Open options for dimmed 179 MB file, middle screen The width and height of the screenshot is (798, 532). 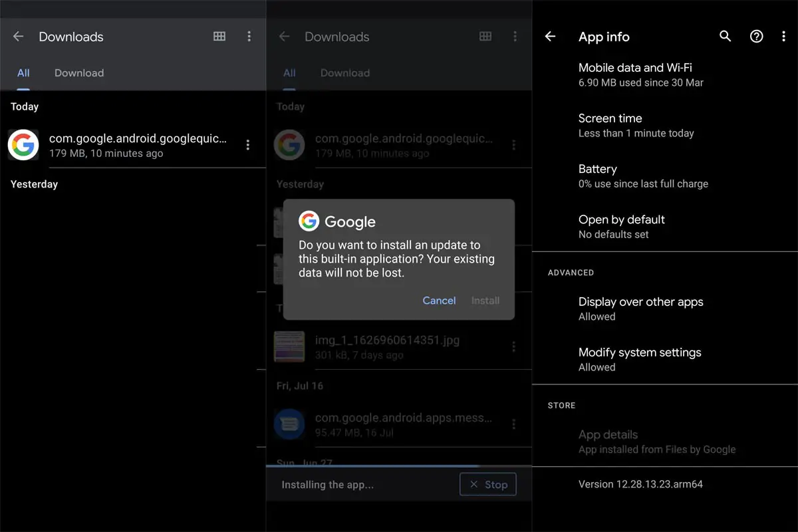point(514,145)
